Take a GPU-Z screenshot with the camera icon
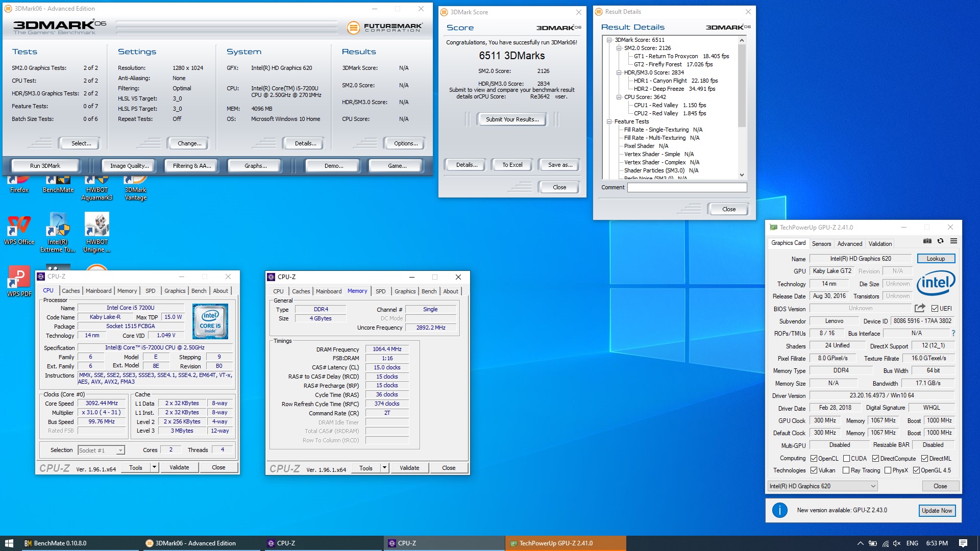The width and height of the screenshot is (980, 551). pyautogui.click(x=927, y=241)
